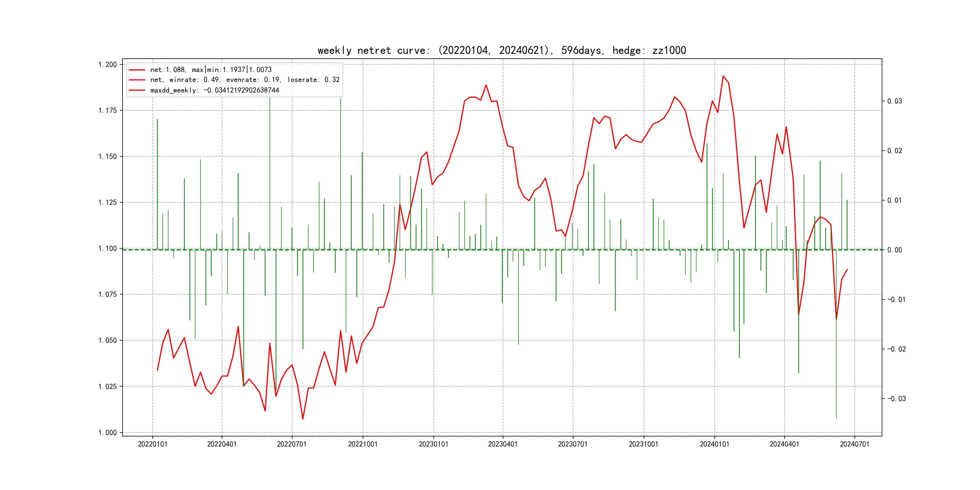
Task: Click x-axis label 20240701
Action: (x=854, y=444)
